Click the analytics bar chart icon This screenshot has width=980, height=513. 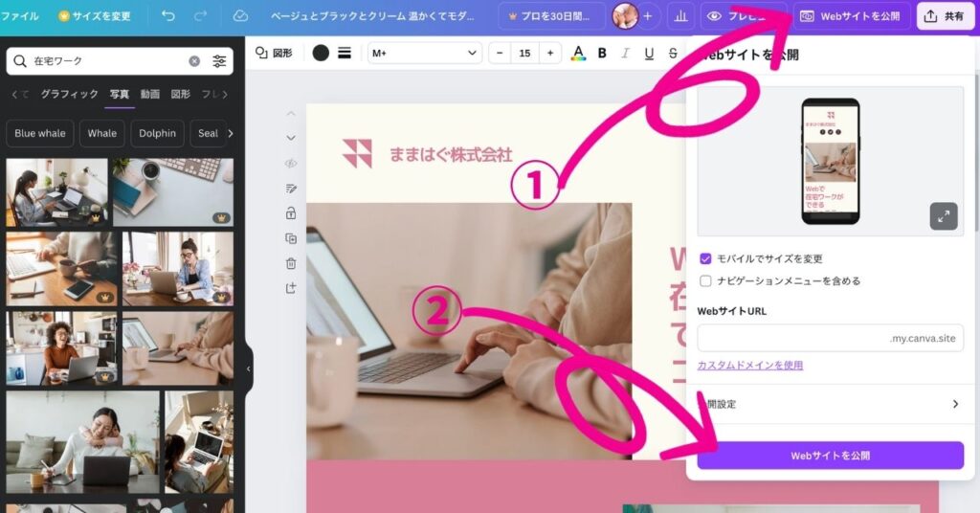[x=680, y=16]
